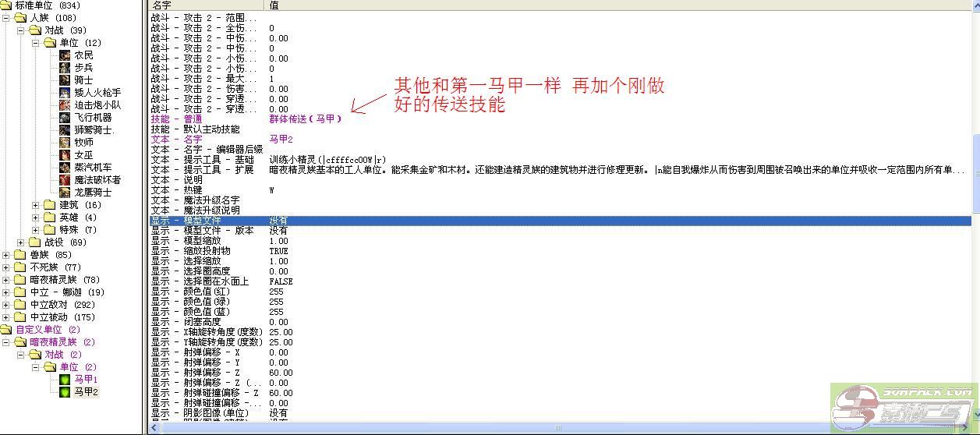Expand the 建筑 (16) folder
Viewport: 980px width, 435px height.
(36, 205)
